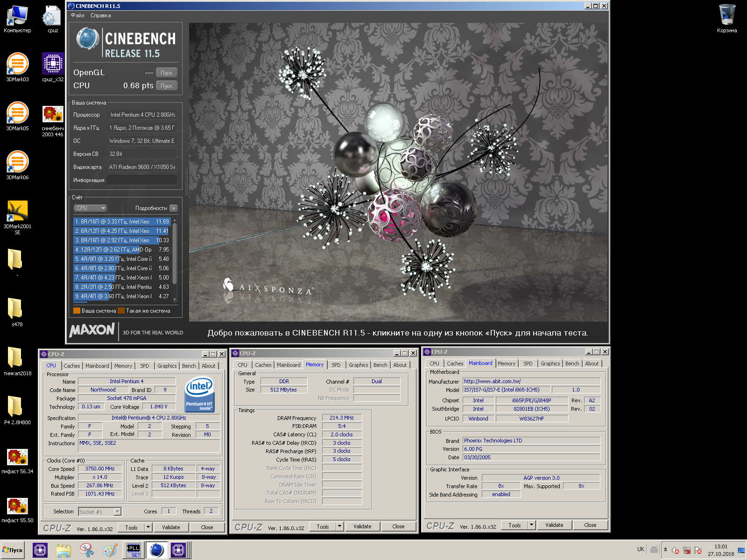Image resolution: width=747 pixels, height=560 pixels.
Task: Expand Подробности details in Cinebench
Action: point(174,208)
